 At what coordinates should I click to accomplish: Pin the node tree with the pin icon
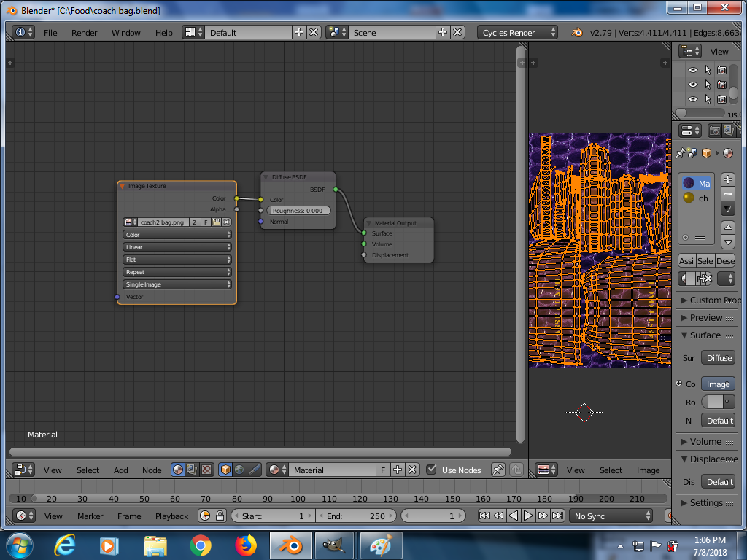[498, 470]
